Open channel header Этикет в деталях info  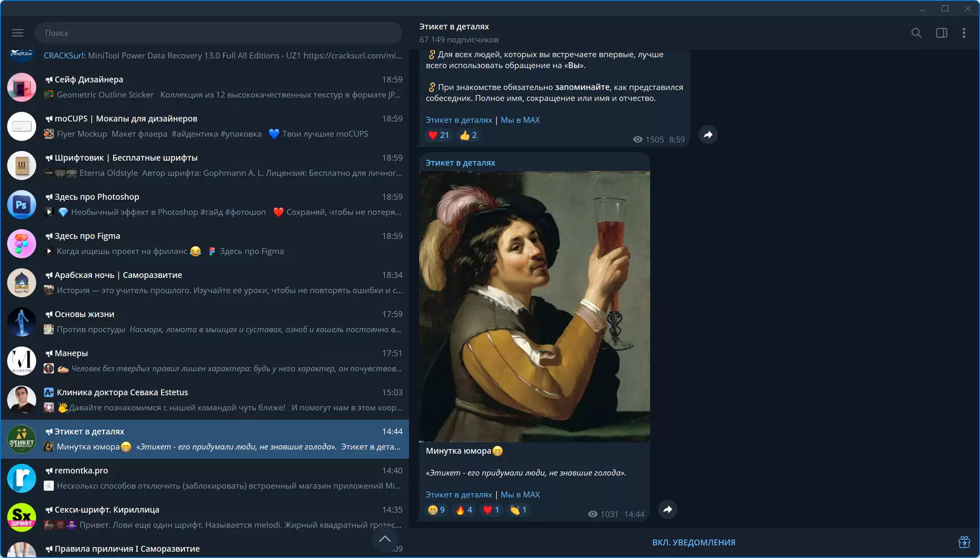(454, 26)
